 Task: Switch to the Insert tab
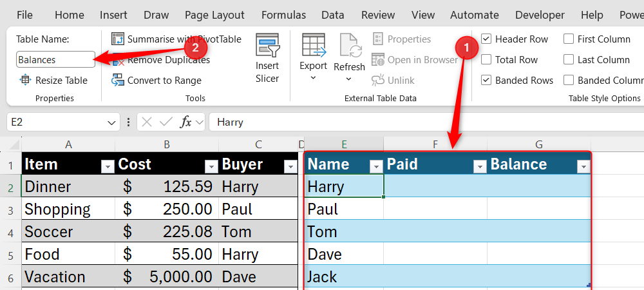click(x=113, y=15)
